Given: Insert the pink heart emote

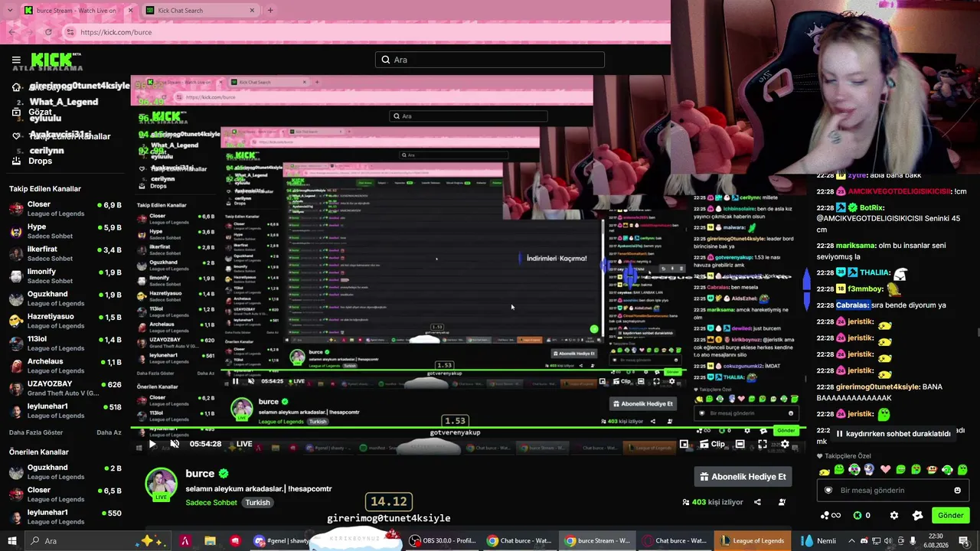Looking at the screenshot, I should tap(885, 470).
